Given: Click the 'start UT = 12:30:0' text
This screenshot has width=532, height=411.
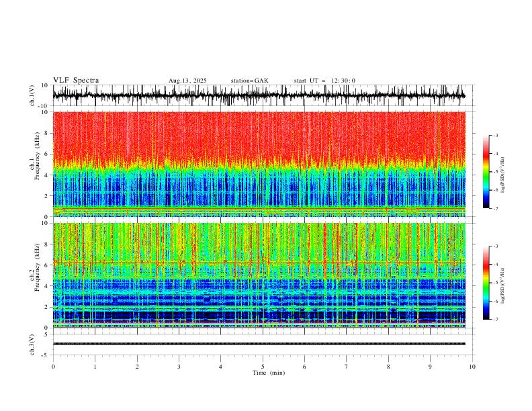Looking at the screenshot, I should click(x=324, y=81).
